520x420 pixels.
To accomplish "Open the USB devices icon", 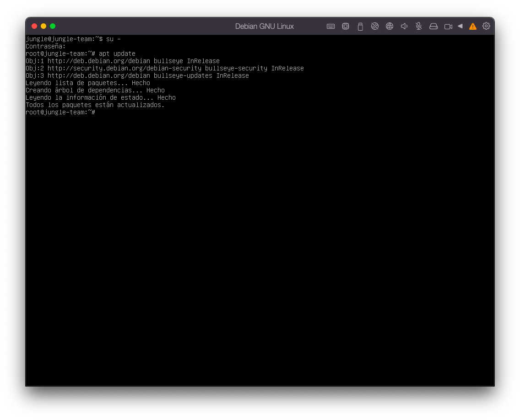I will click(360, 27).
